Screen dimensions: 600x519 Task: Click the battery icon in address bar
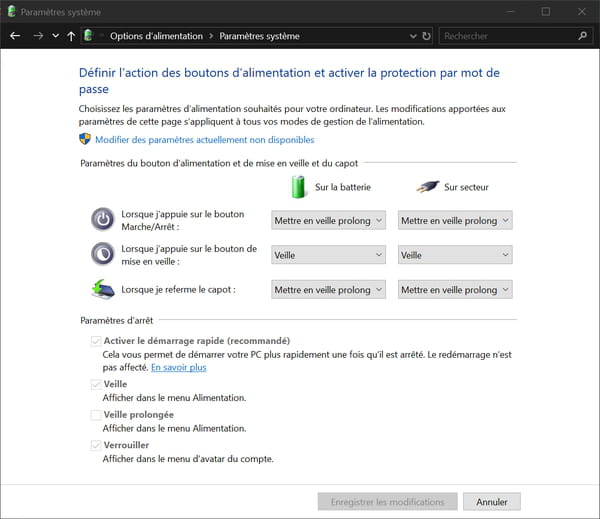click(x=88, y=35)
